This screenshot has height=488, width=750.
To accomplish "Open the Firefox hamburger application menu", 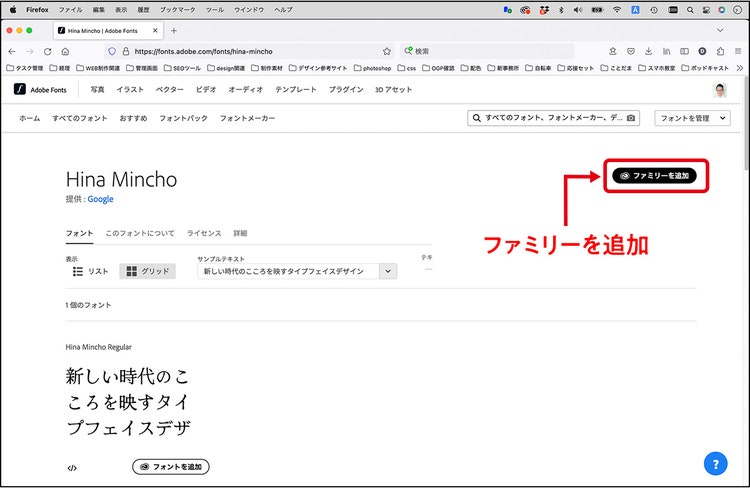I will (x=738, y=51).
